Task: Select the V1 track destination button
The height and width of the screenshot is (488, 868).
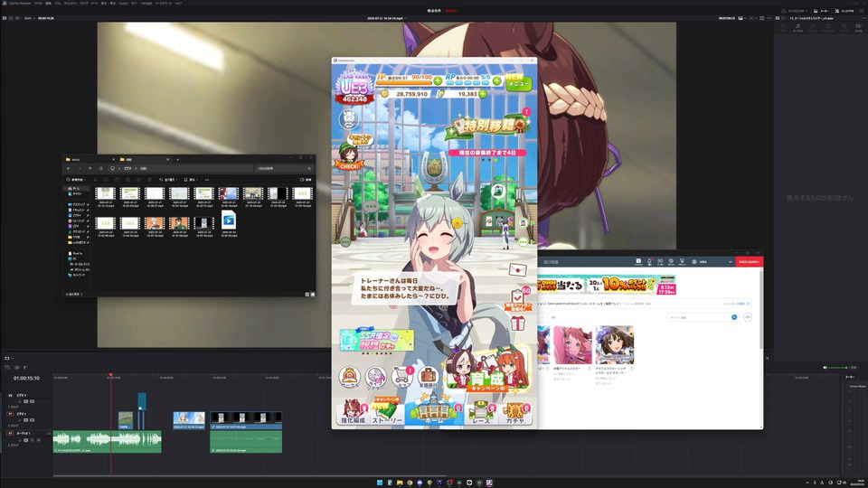Action: (10, 414)
